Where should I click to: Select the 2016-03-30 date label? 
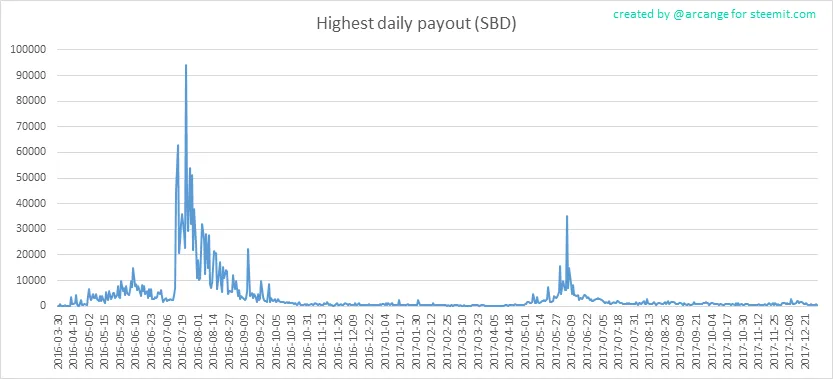tap(58, 341)
